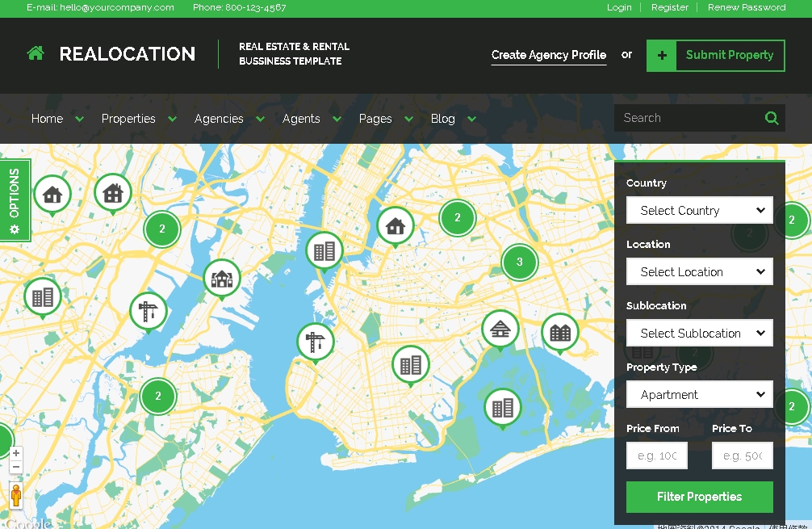The height and width of the screenshot is (529, 812).
Task: Click the Price From input field
Action: point(657,456)
